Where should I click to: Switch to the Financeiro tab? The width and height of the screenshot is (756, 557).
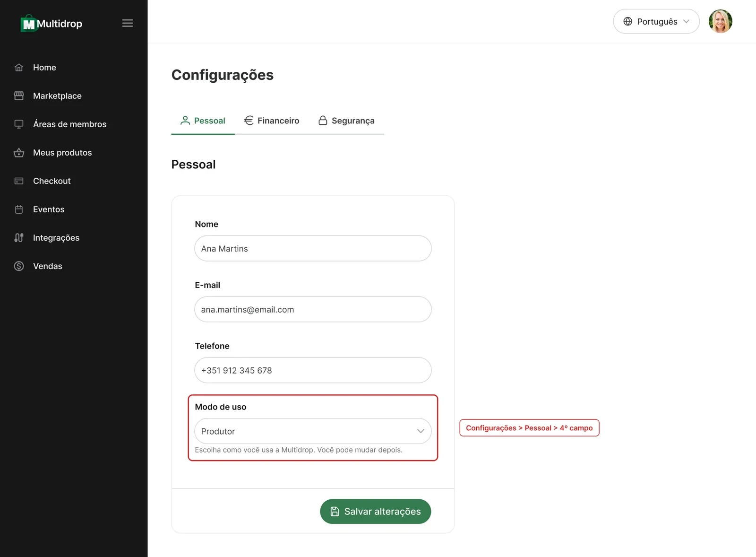(272, 121)
